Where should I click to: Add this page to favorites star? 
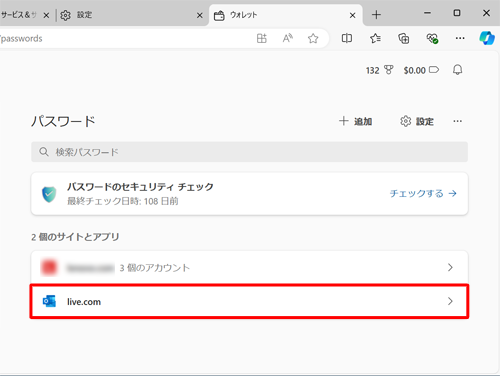pos(313,38)
